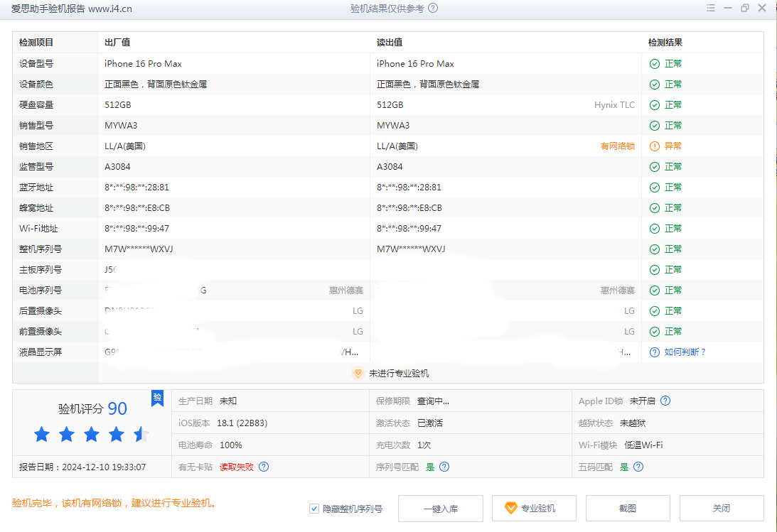The width and height of the screenshot is (777, 532).
Task: Click 惠州德赛 label in 出厂值 column
Action: 346,291
